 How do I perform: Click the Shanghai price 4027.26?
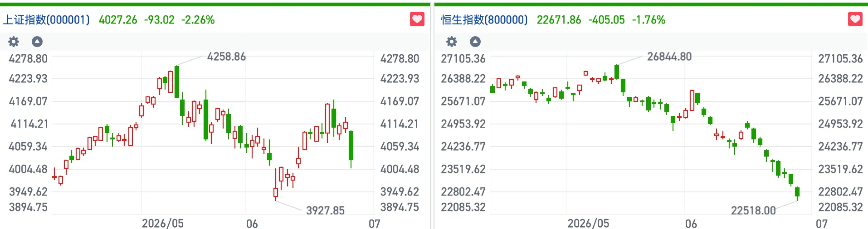pos(118,20)
